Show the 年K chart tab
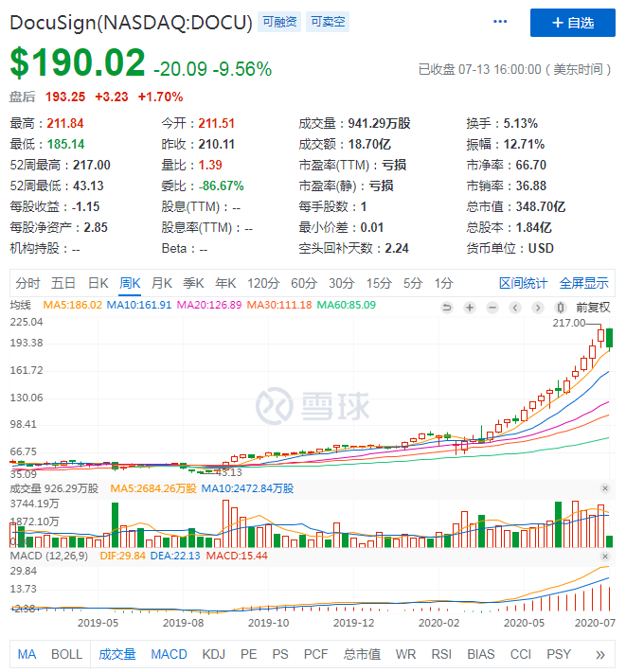The width and height of the screenshot is (626, 672). coord(225,283)
